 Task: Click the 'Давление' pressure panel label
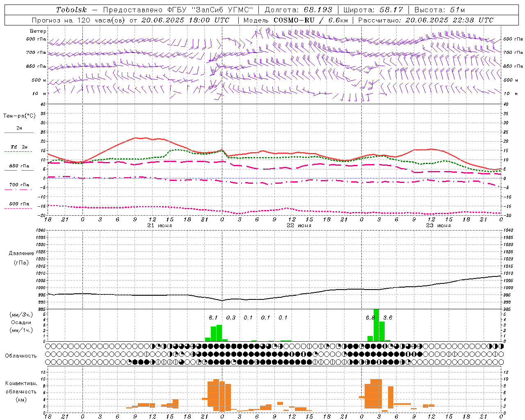[x=21, y=253]
